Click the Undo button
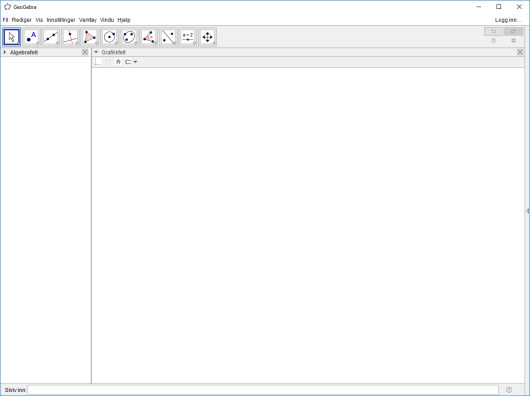 click(493, 31)
